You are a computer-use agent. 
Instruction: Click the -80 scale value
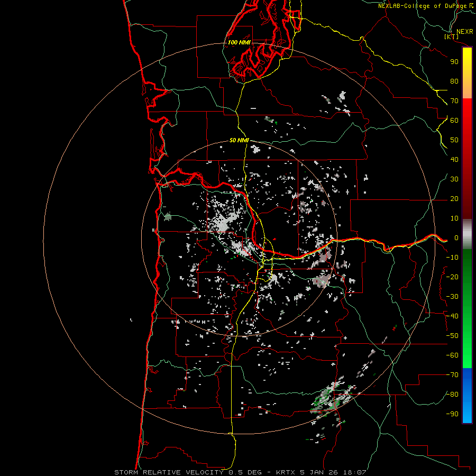click(452, 395)
